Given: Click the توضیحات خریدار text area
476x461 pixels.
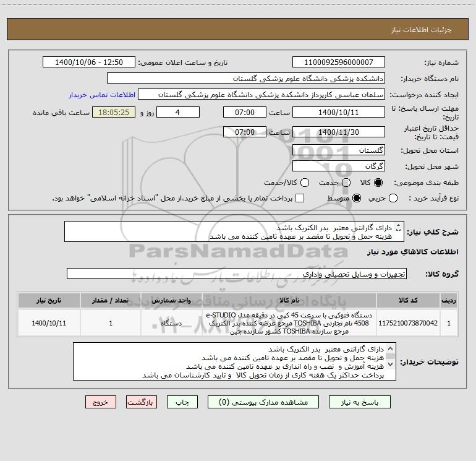Looking at the screenshot, I should 234,361.
